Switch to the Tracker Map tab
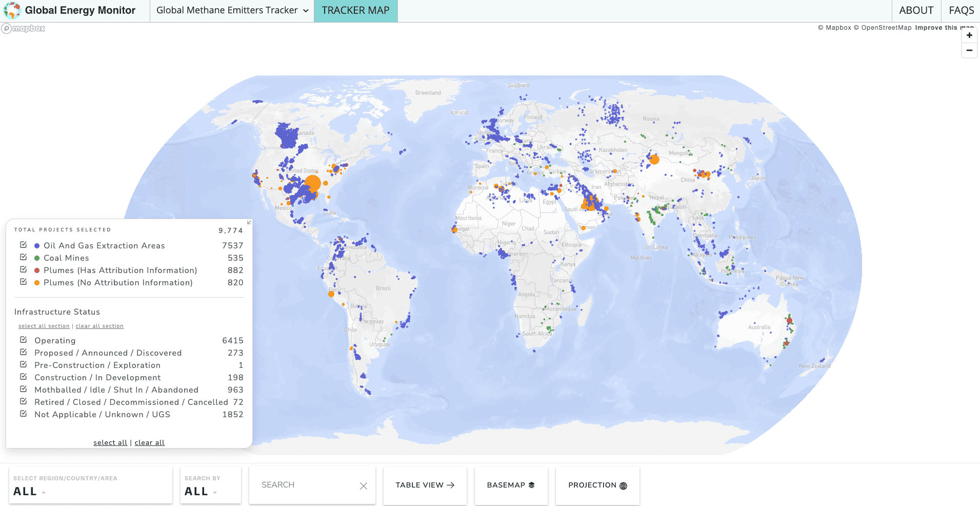The width and height of the screenshot is (980, 506). pos(355,11)
